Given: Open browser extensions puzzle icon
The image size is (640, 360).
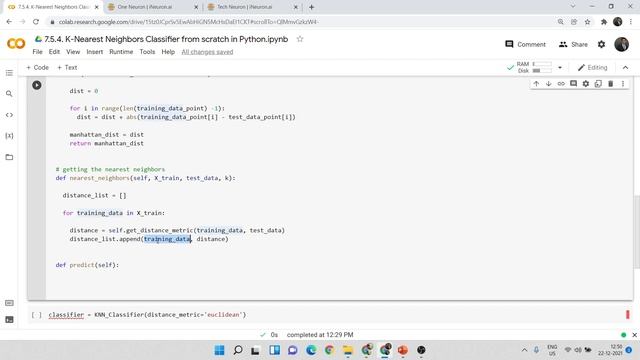Looking at the screenshot, I should point(604,22).
